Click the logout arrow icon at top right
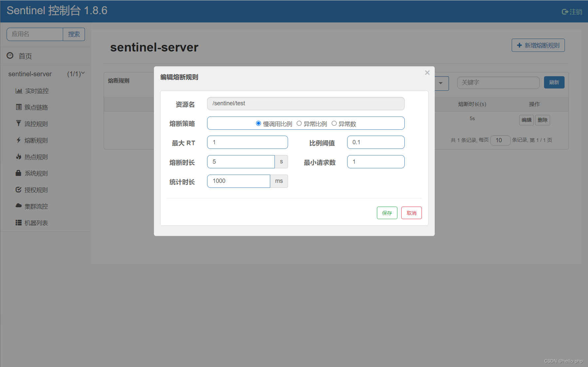The width and height of the screenshot is (588, 367). pyautogui.click(x=565, y=12)
